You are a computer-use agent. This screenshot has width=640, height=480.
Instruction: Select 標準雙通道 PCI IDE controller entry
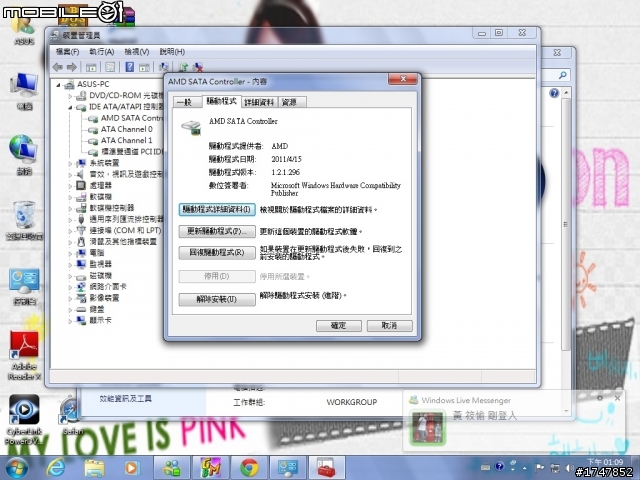tap(131, 152)
